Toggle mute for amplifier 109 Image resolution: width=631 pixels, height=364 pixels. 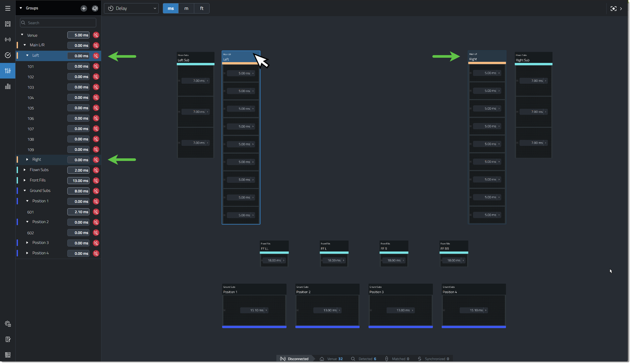pyautogui.click(x=96, y=149)
